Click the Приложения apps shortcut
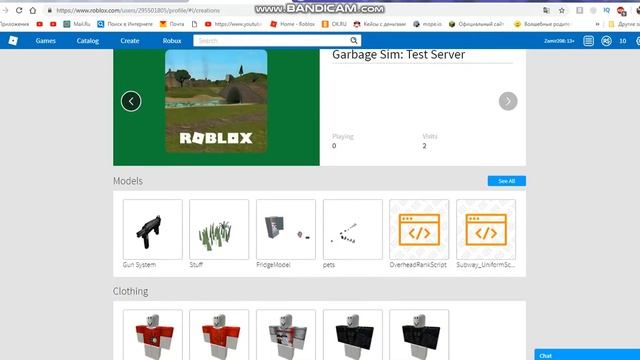Viewport: 640px width, 360px height. (14, 24)
